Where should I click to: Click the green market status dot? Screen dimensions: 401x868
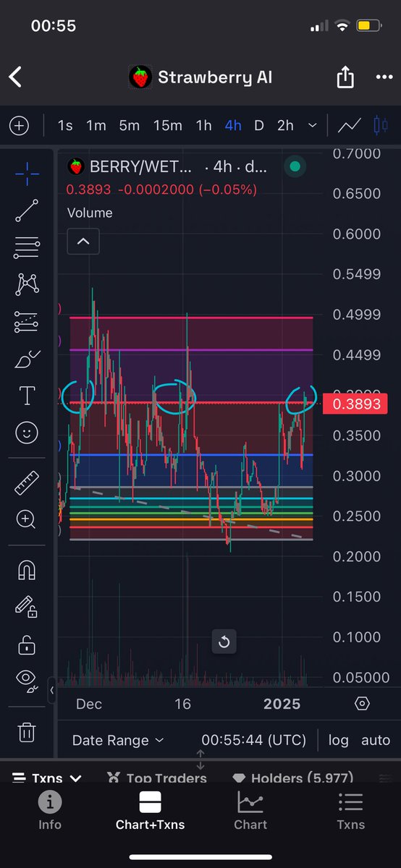[294, 167]
